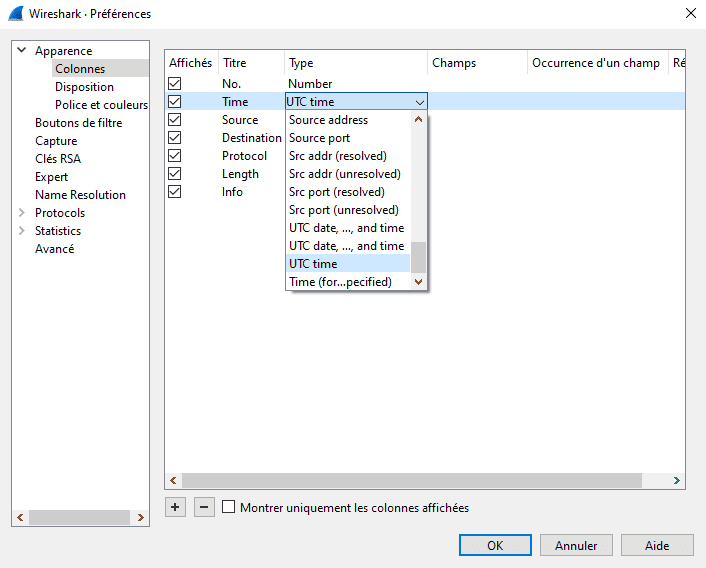Viewport: 706px width, 568px height.
Task: Select Time (for...pecified) option
Action: (348, 282)
